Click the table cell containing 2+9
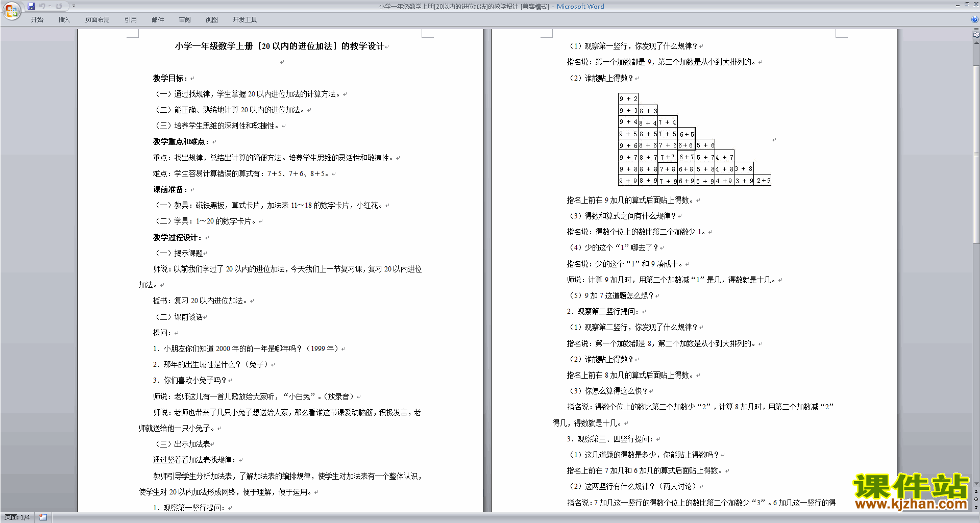The width and height of the screenshot is (980, 523). click(x=763, y=181)
